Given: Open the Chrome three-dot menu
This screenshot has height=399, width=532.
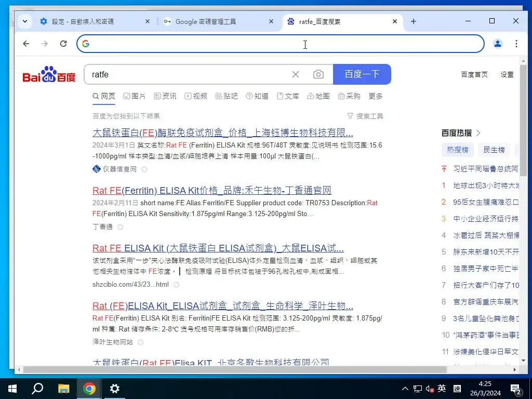Looking at the screenshot, I should click(x=516, y=44).
